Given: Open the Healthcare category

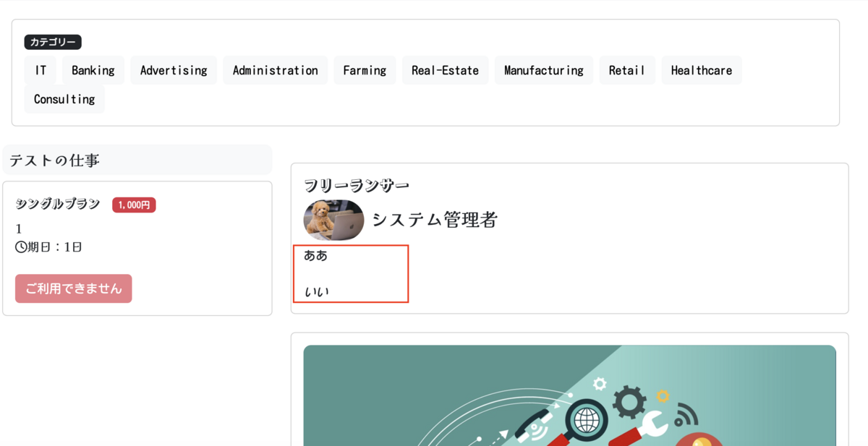Looking at the screenshot, I should [702, 70].
